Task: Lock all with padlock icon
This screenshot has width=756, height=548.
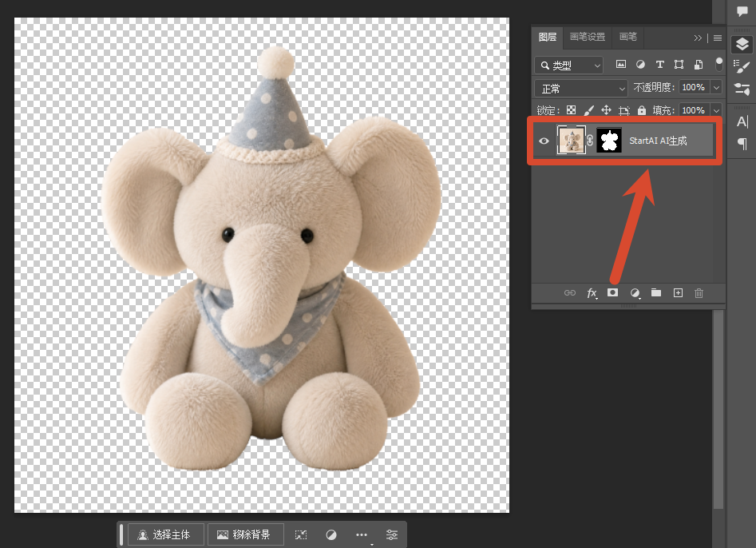Action: (641, 110)
